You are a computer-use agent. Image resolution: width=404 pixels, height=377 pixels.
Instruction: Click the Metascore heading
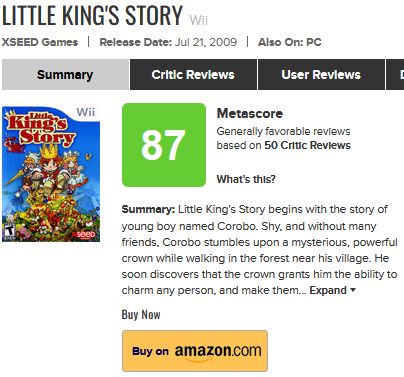click(x=250, y=113)
